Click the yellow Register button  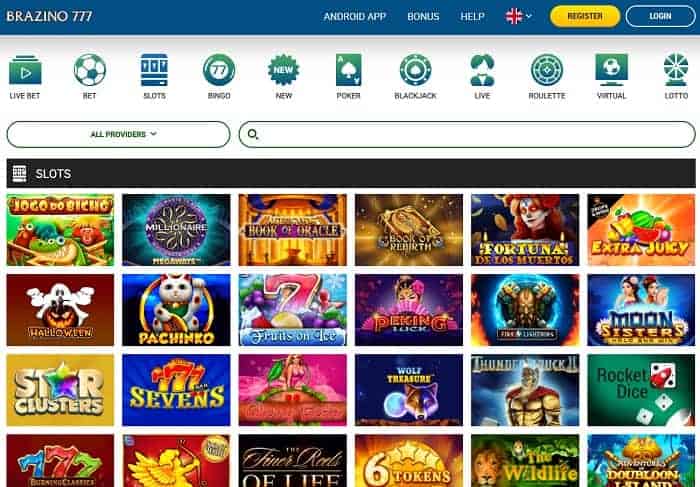tap(585, 16)
